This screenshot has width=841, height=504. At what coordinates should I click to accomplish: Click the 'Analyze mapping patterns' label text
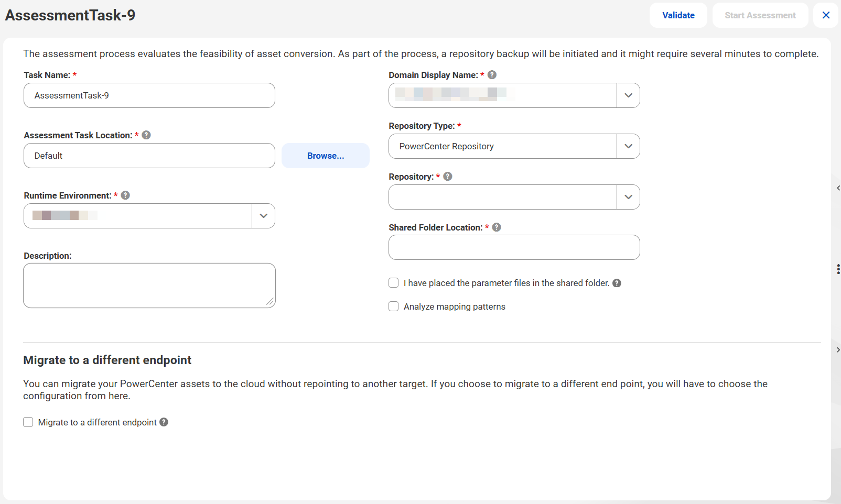(x=455, y=306)
